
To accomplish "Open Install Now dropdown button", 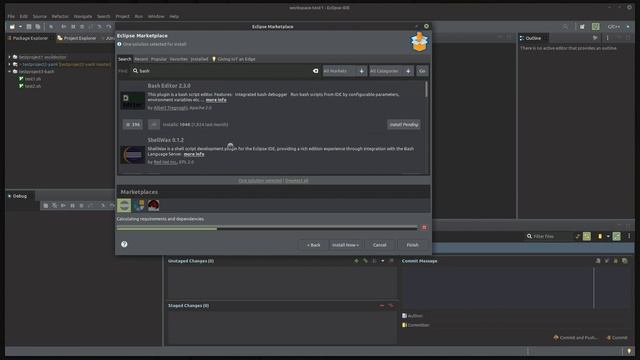I will click(x=345, y=245).
